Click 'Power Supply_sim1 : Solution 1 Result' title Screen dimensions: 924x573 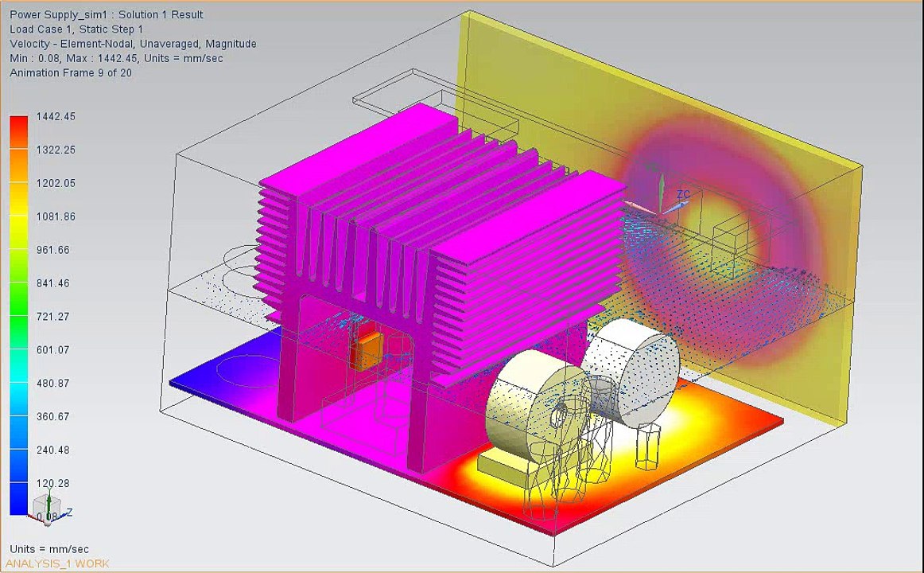click(x=106, y=14)
